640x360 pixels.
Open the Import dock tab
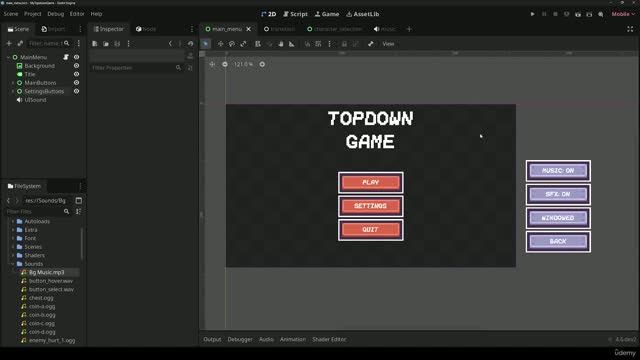click(53, 29)
